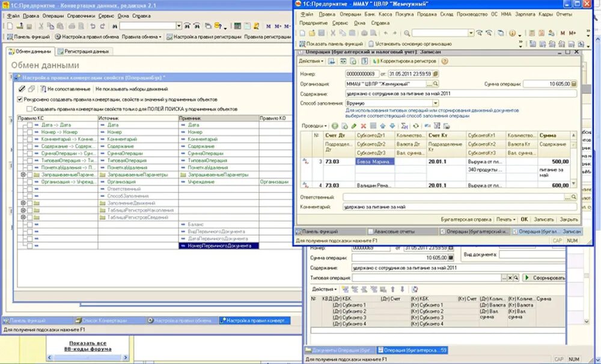The width and height of the screenshot is (601, 364).
Task: Click the magnifier icon beside Организация field
Action: tap(436, 83)
